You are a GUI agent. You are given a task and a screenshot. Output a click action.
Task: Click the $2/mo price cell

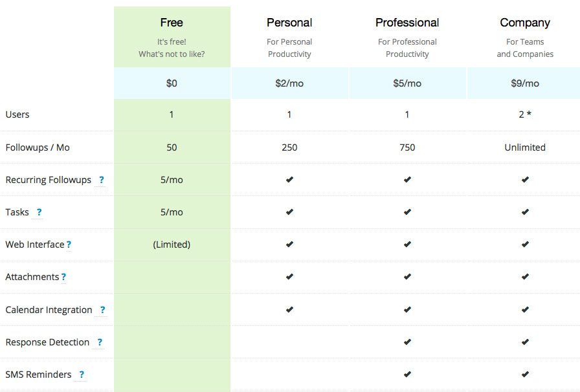click(x=289, y=83)
